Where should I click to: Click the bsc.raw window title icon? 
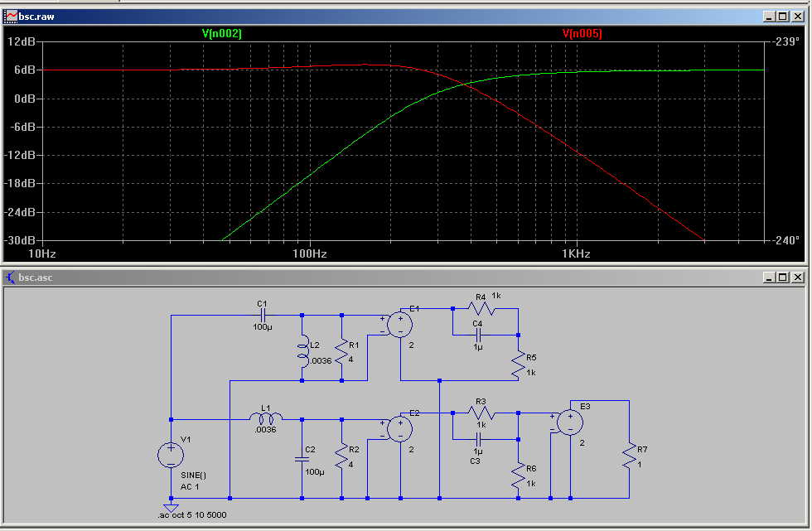[10, 17]
